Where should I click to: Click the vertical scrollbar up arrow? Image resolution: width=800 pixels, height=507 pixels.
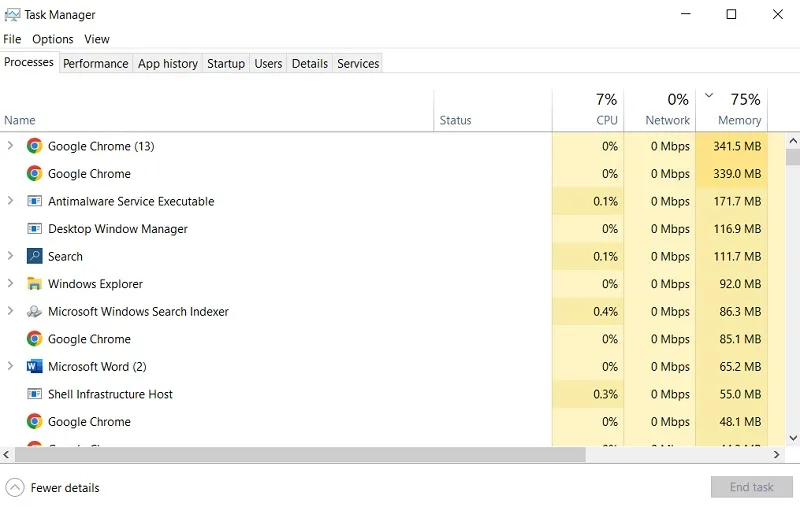click(x=793, y=141)
